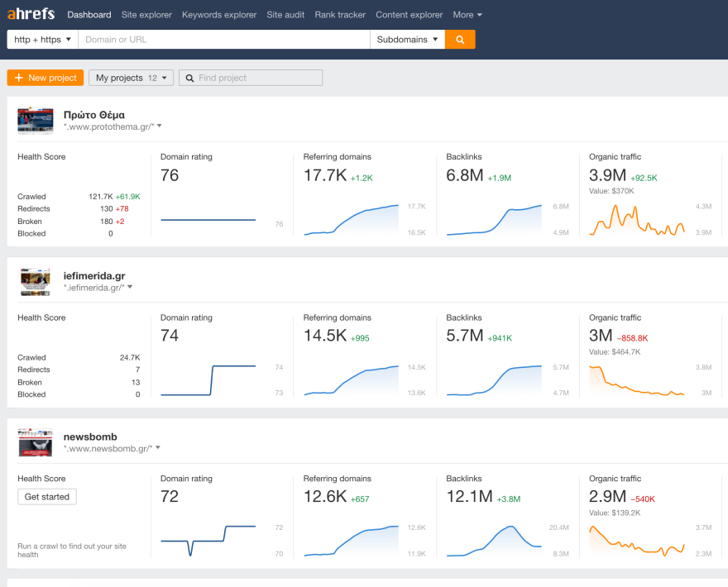The height and width of the screenshot is (587, 728).
Task: Click Get started for newsbomb health score
Action: (x=47, y=497)
